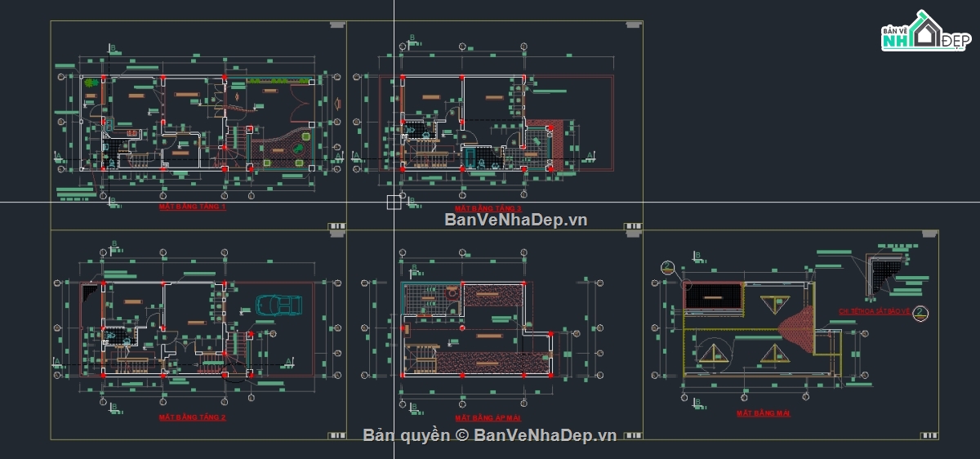Click the 'MẶT BẰNG MÁI' drawing title
The image size is (980, 459).
(x=764, y=413)
